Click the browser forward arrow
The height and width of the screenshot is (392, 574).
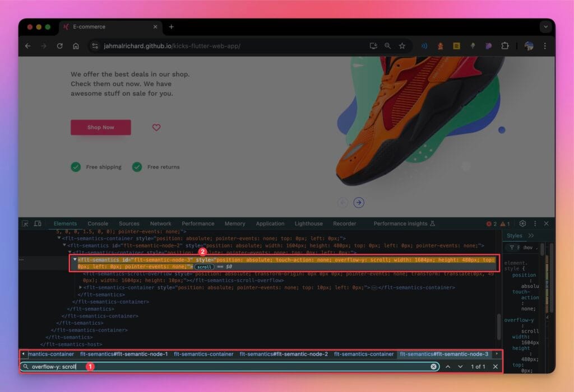click(x=44, y=46)
